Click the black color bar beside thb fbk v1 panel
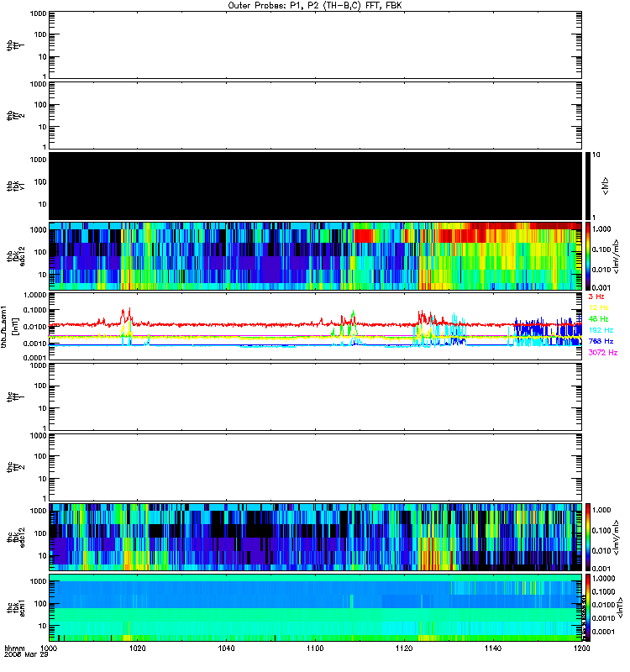Viewport: 630px width, 672px height. pos(587,186)
